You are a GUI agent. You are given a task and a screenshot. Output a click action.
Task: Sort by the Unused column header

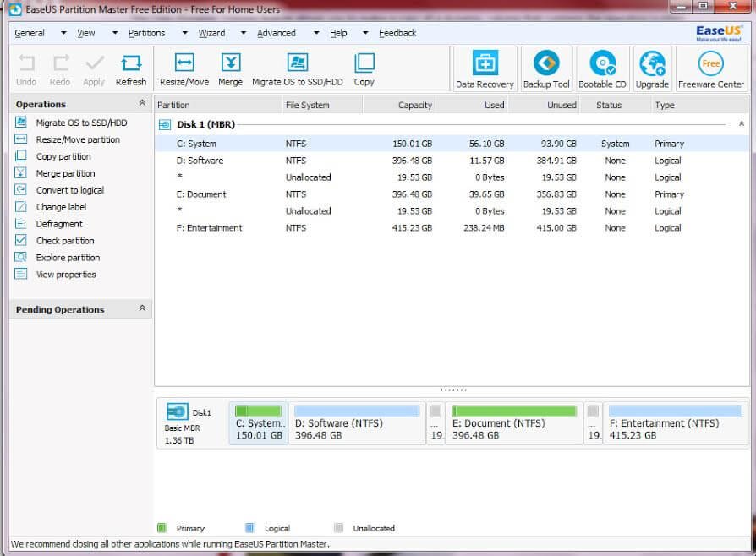click(x=544, y=105)
